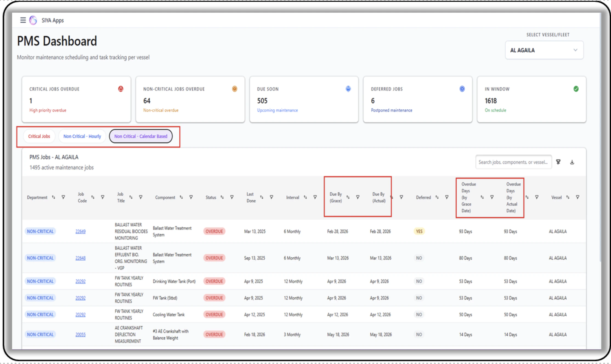Sort by Vessel column
The image size is (611, 364).
[568, 197]
